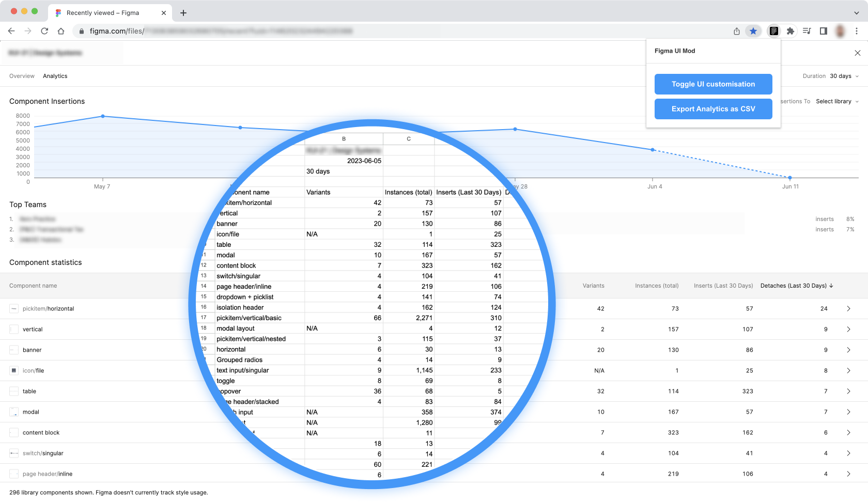This screenshot has height=503, width=868.
Task: Open the Select library dropdown
Action: coord(838,101)
